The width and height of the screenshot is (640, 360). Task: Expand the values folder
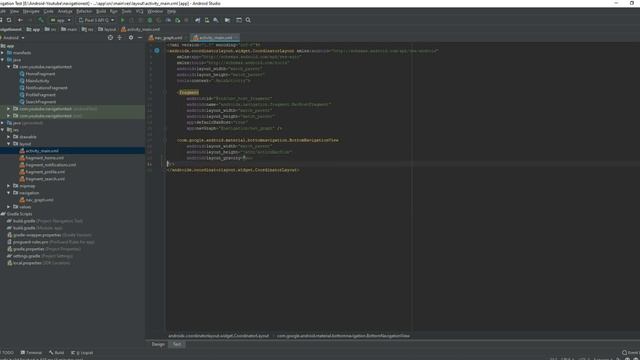tap(9, 207)
